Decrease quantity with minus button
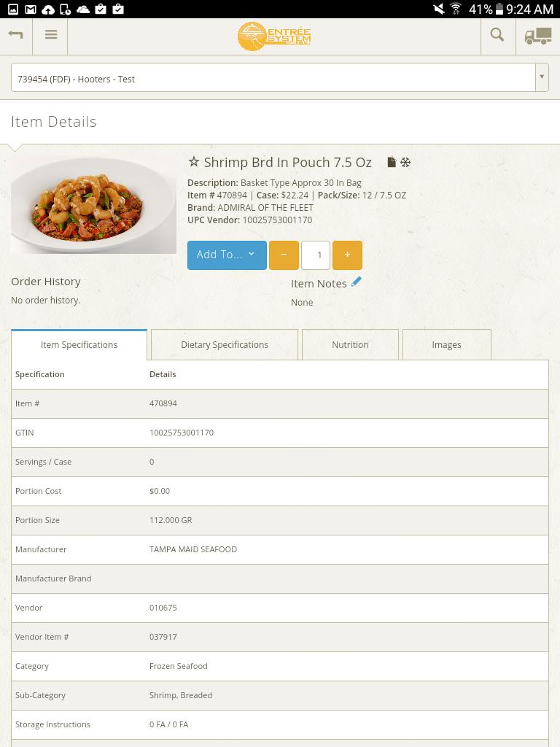 284,255
